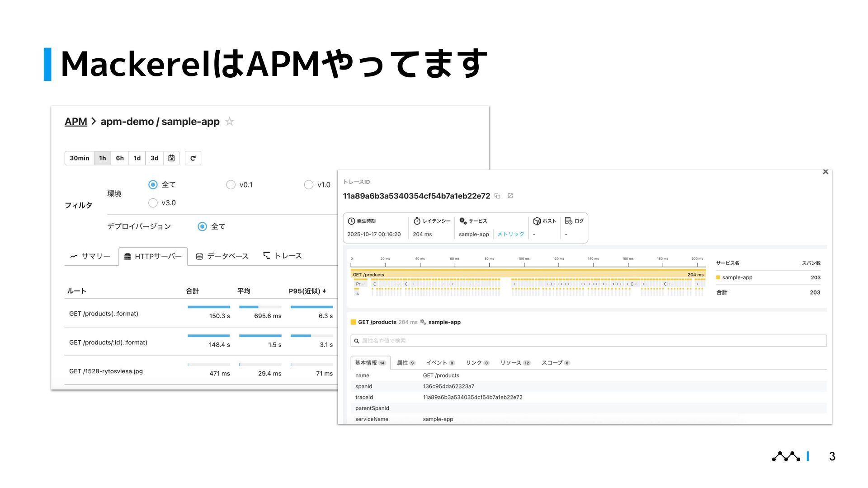Screen dimensions: 868x488
Task: Select the v1.0 environment radio button
Action: pos(309,185)
